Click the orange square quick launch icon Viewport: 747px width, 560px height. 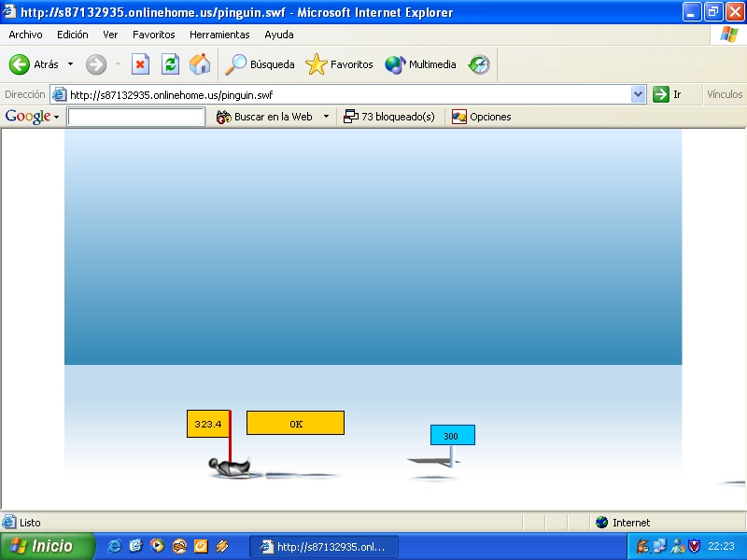point(201,546)
